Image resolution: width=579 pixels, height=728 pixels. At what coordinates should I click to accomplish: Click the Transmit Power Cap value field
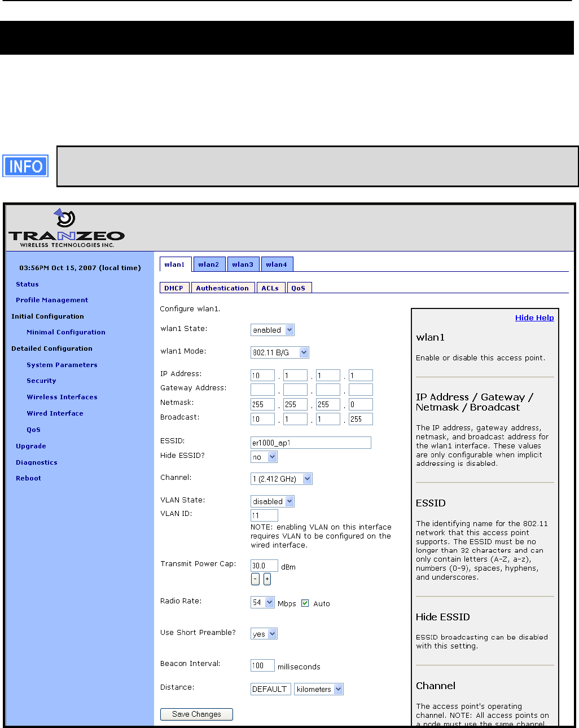pyautogui.click(x=264, y=566)
